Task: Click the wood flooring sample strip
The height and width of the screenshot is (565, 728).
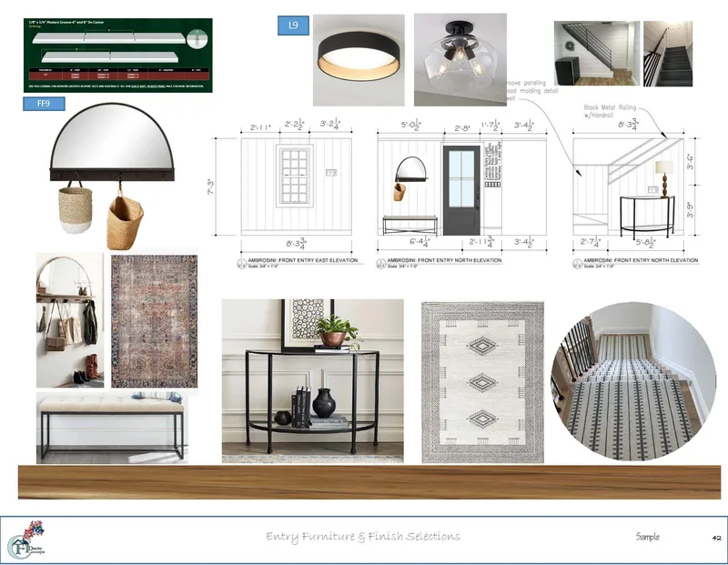Action: coord(369,482)
